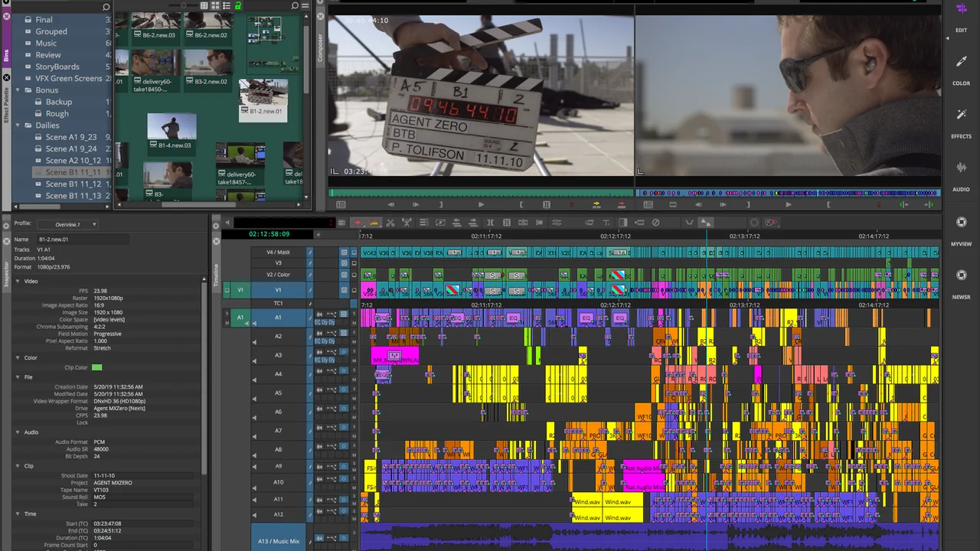Toggle the V1 source track selector
The height and width of the screenshot is (551, 980).
pos(240,290)
